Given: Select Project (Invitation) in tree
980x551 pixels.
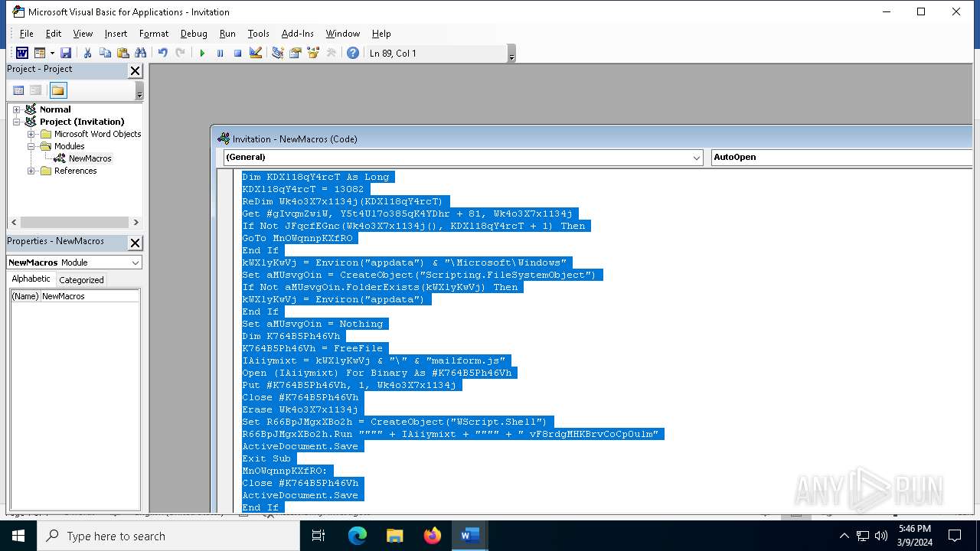Looking at the screenshot, I should click(x=82, y=122).
